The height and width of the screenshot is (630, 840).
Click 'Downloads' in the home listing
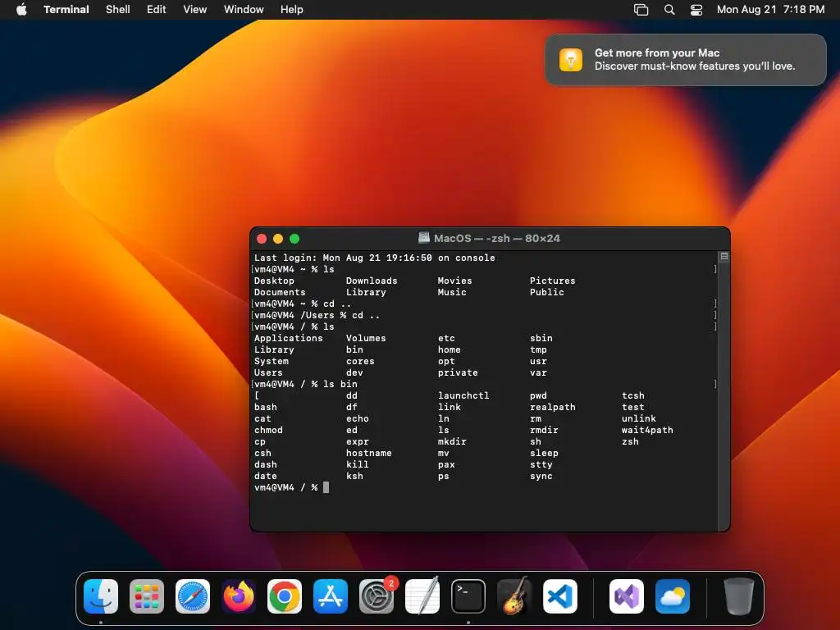[x=372, y=281]
